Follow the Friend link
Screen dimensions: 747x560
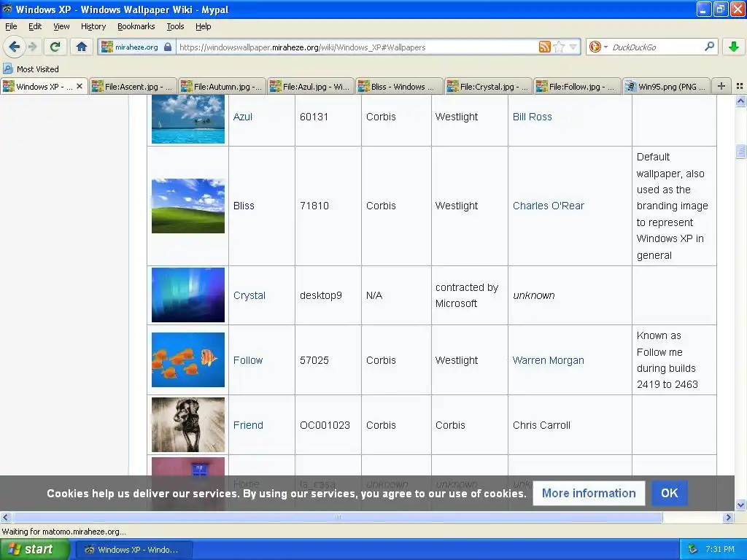click(x=248, y=425)
